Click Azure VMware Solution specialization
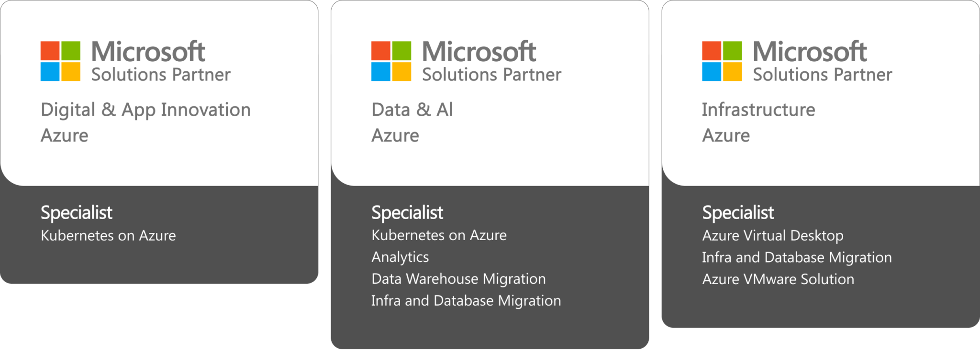 [x=778, y=279]
